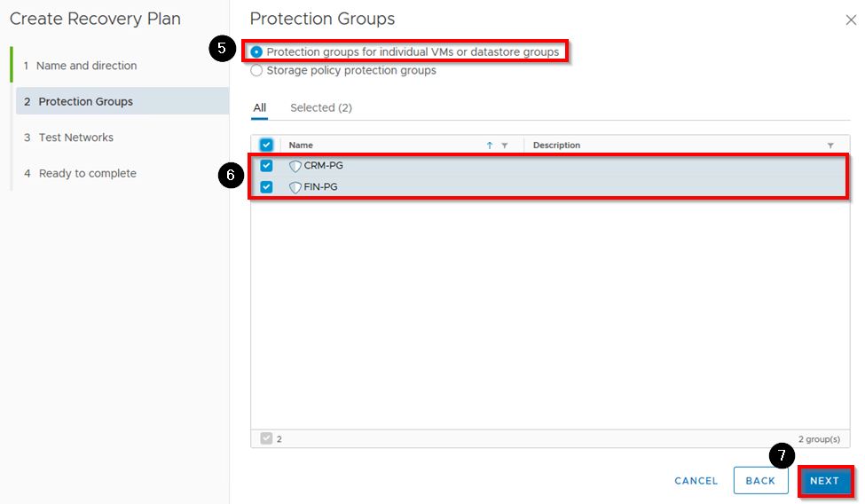This screenshot has width=865, height=504.
Task: Uncheck the CRM-PG protection group checkbox
Action: [x=266, y=166]
